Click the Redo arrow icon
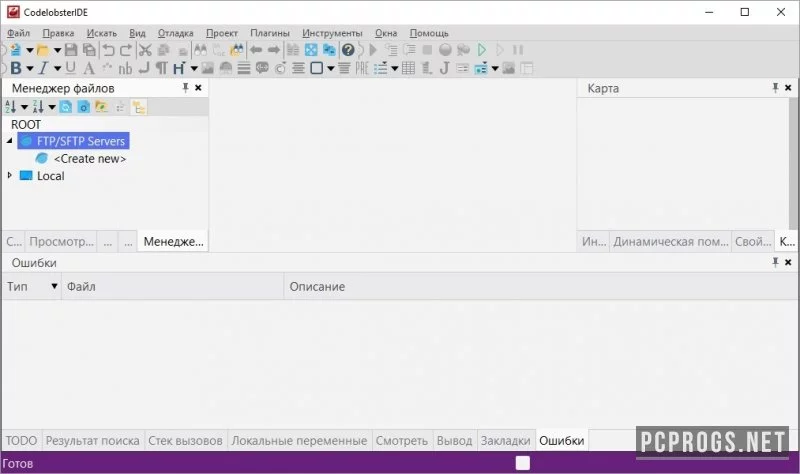Viewport: 800px width, 474px height. click(126, 50)
